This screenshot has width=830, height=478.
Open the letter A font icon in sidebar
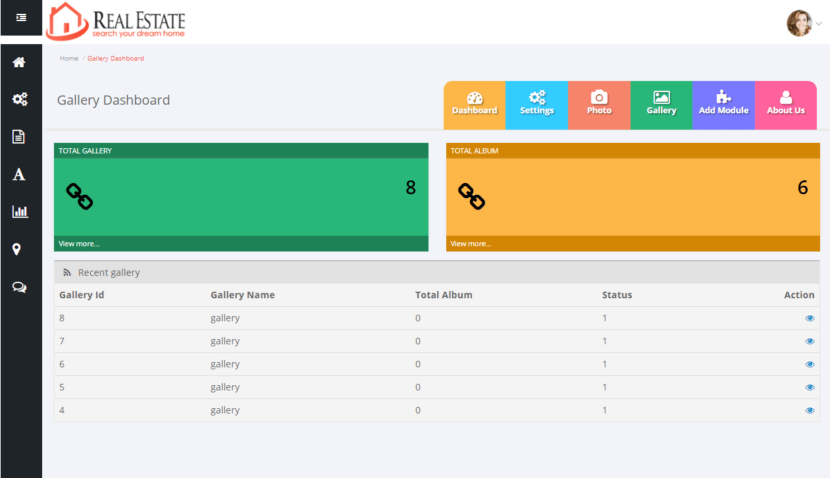point(19,174)
